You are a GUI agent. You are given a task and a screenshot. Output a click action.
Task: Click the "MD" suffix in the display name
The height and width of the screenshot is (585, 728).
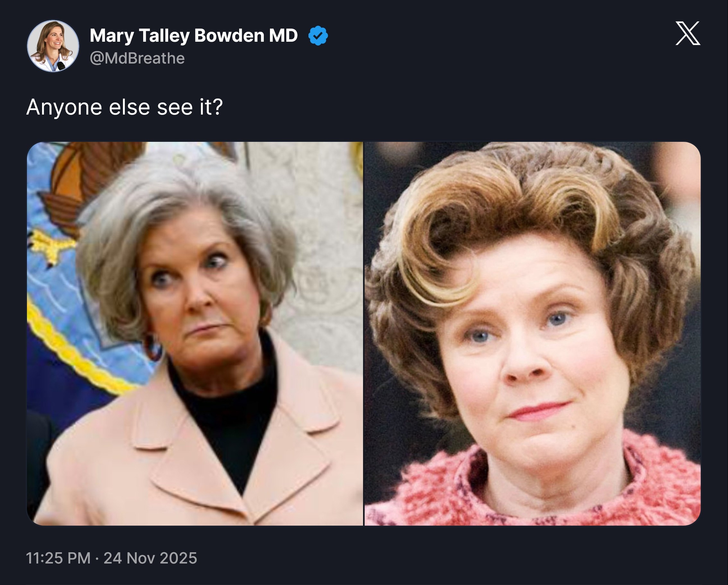click(x=283, y=35)
